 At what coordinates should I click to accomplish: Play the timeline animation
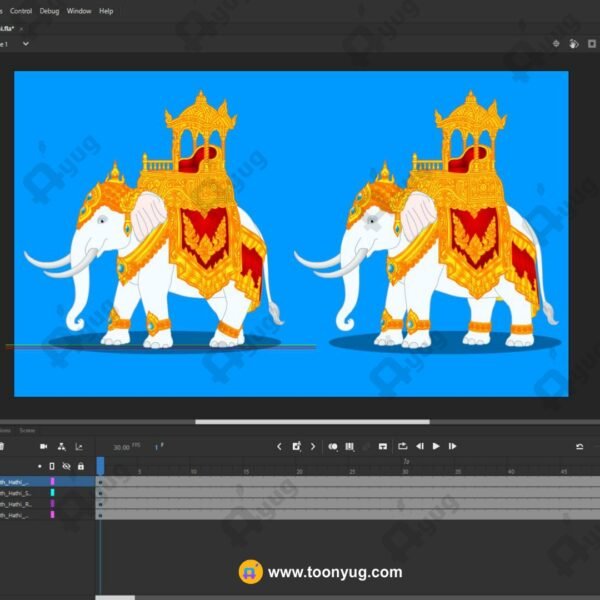[436, 446]
